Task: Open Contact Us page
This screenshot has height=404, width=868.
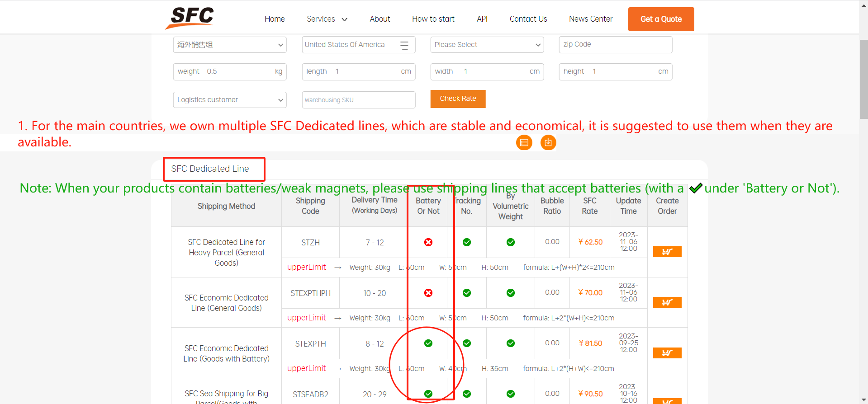Action: 528,19
